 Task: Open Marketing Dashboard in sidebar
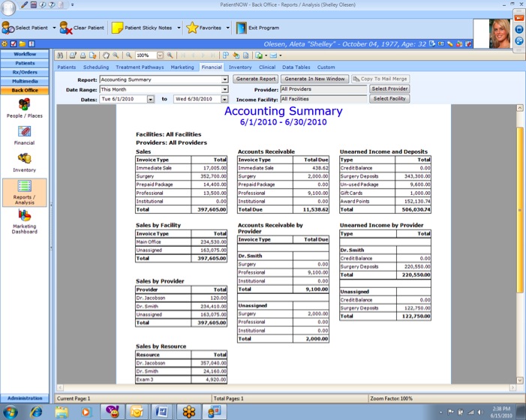(25, 221)
